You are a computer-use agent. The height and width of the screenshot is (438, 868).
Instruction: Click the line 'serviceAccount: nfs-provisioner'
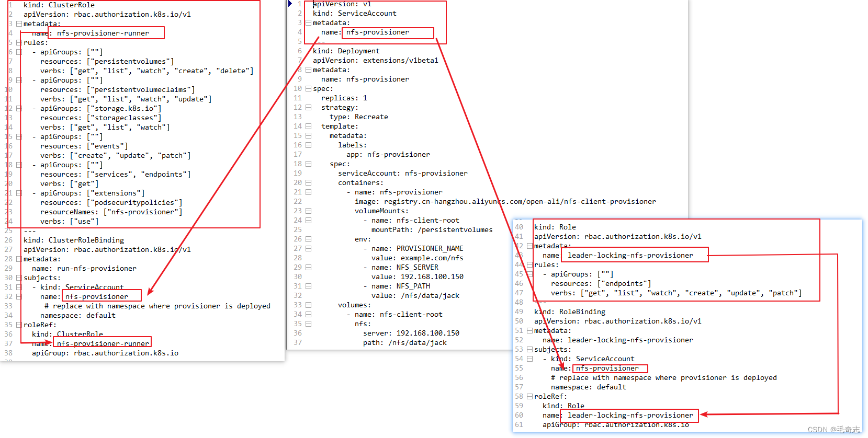click(x=403, y=173)
